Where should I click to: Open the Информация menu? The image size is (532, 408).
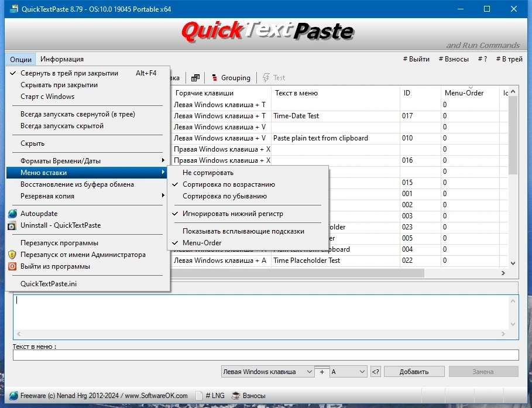click(62, 59)
